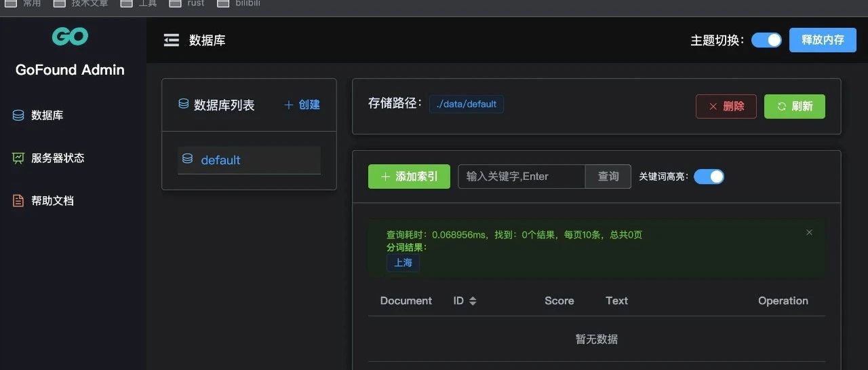Click the Operation column header
The width and height of the screenshot is (868, 370).
point(783,301)
